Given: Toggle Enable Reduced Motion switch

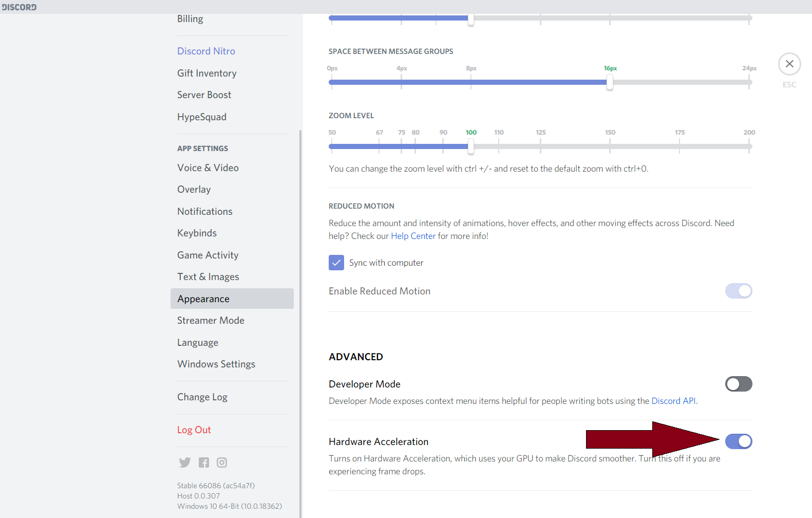Looking at the screenshot, I should click(739, 291).
